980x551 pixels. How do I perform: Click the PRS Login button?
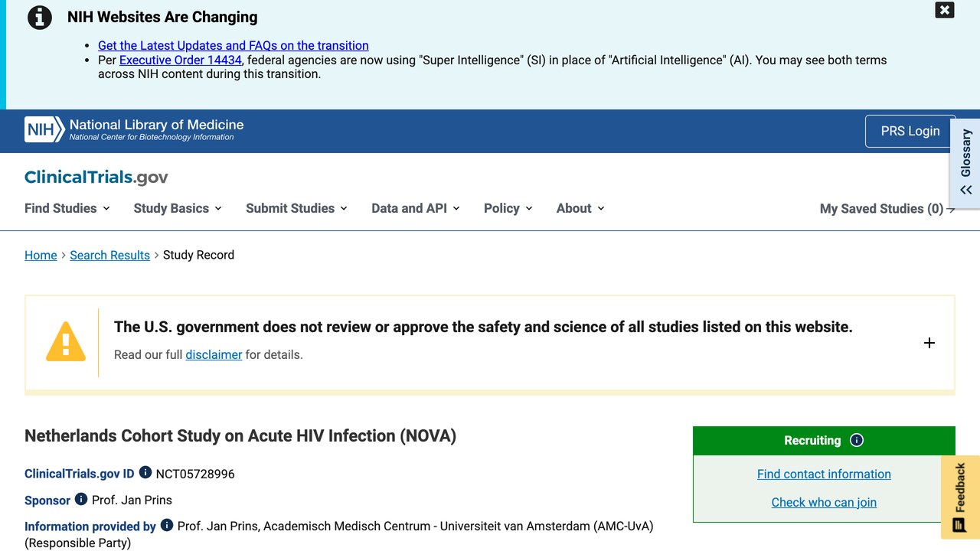[x=910, y=131]
